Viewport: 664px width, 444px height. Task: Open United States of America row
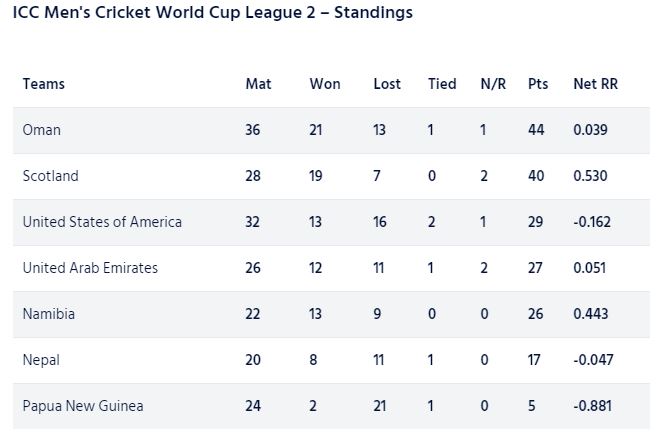(331, 222)
